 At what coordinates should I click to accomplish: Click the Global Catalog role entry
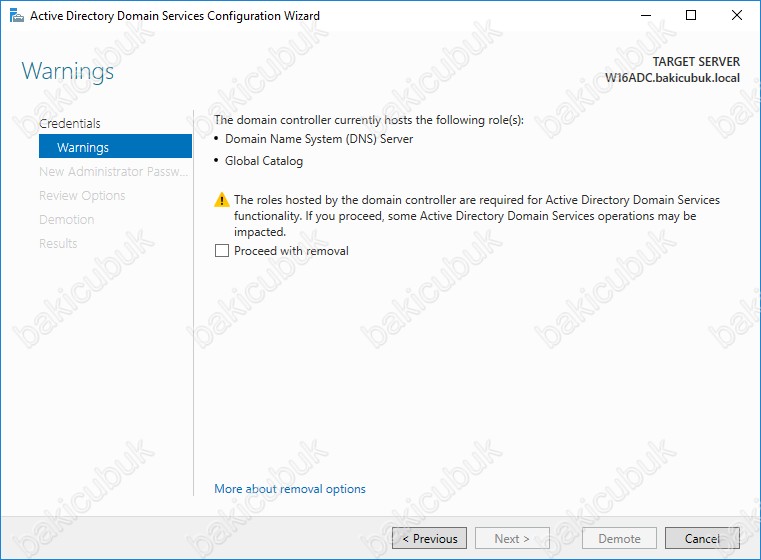coord(264,161)
